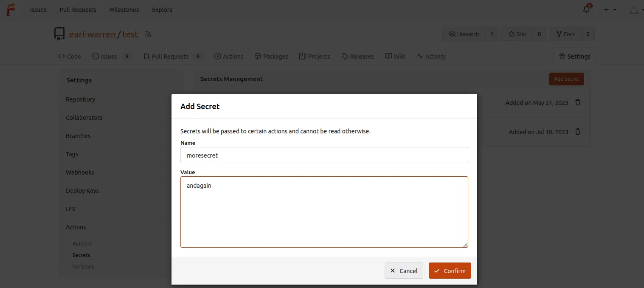The width and height of the screenshot is (644, 288).
Task: Click the repository icon next to earl-warren/test
Action: (59, 34)
